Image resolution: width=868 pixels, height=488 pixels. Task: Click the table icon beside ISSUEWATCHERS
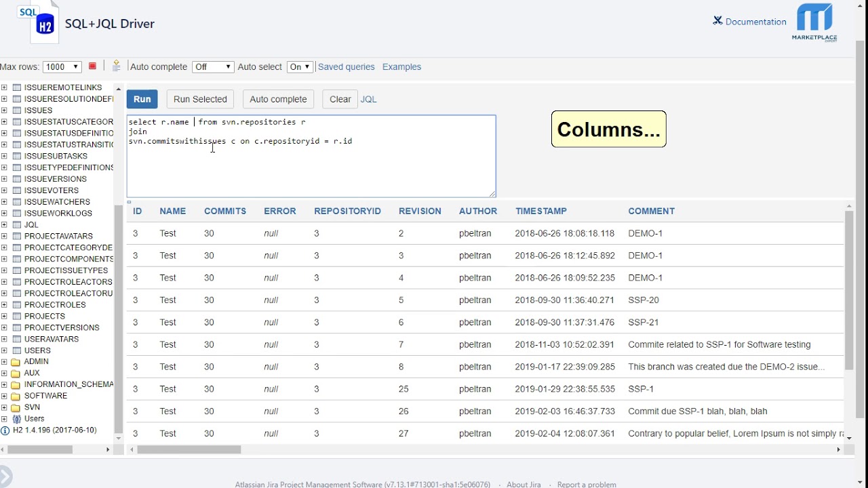[x=17, y=202]
